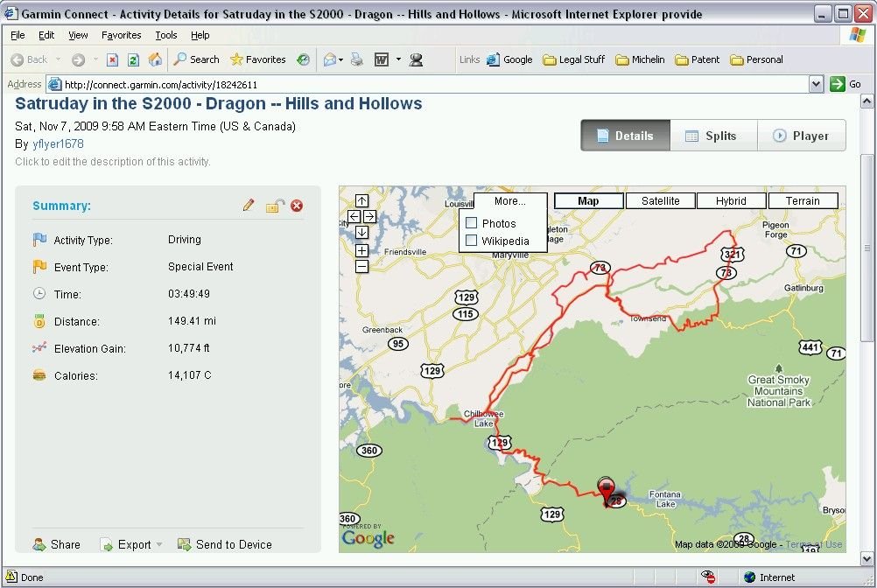Click the red end-point map marker
877x588 pixels.
coord(606,488)
